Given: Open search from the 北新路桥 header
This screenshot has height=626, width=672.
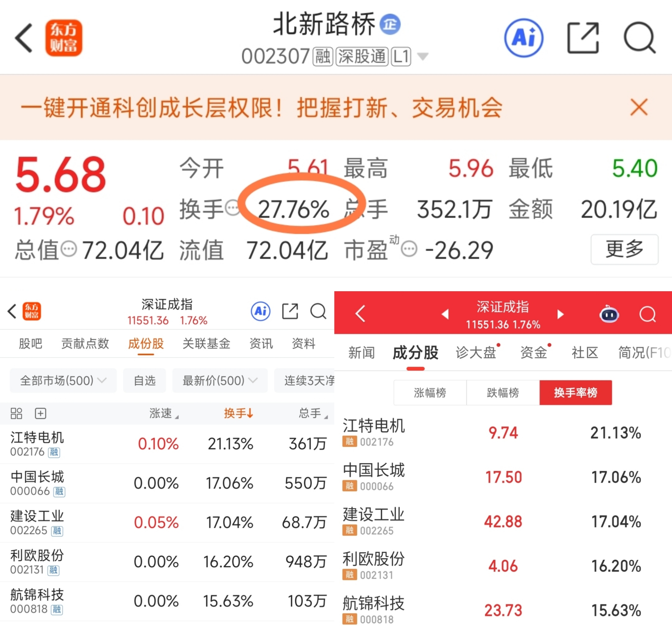Looking at the screenshot, I should pyautogui.click(x=640, y=38).
